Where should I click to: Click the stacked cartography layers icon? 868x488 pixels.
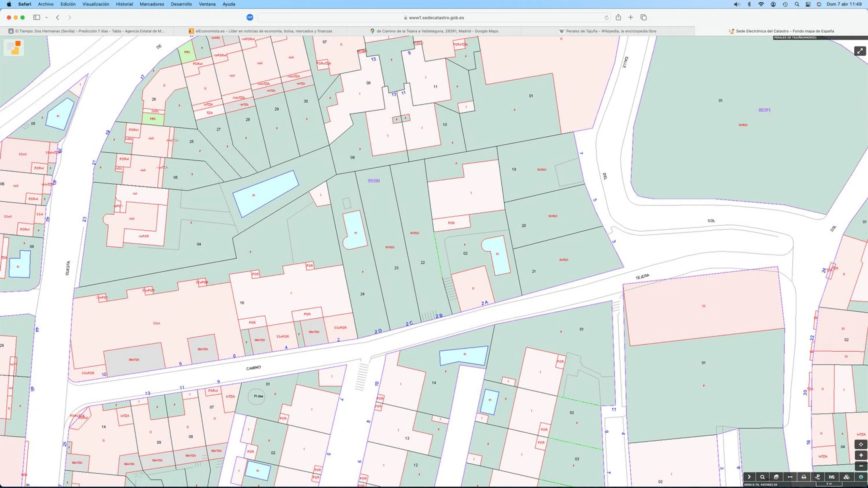pos(846,477)
